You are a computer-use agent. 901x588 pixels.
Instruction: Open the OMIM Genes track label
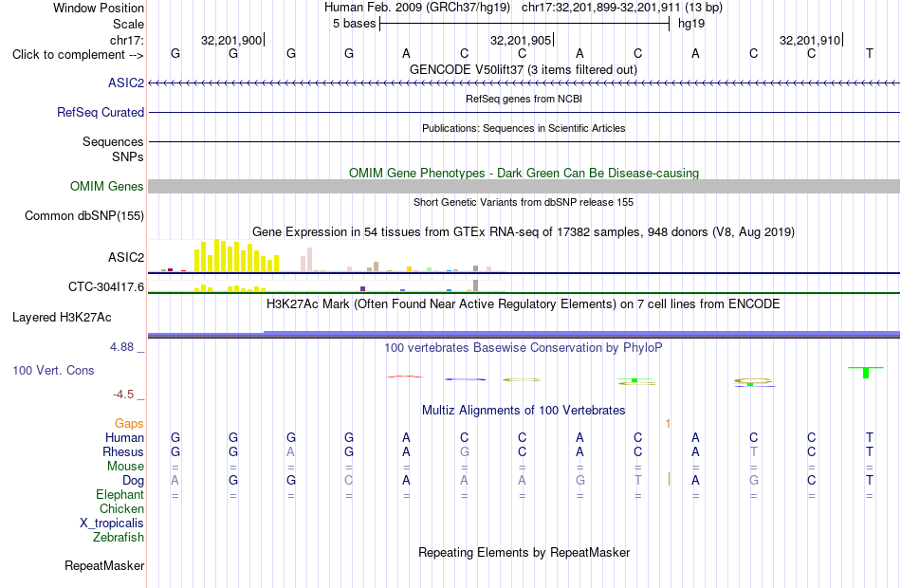107,186
